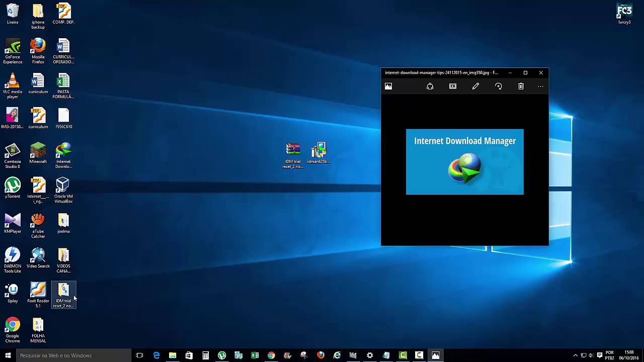
Task: Select Camtasia Studio 8 shortcut
Action: (x=13, y=156)
